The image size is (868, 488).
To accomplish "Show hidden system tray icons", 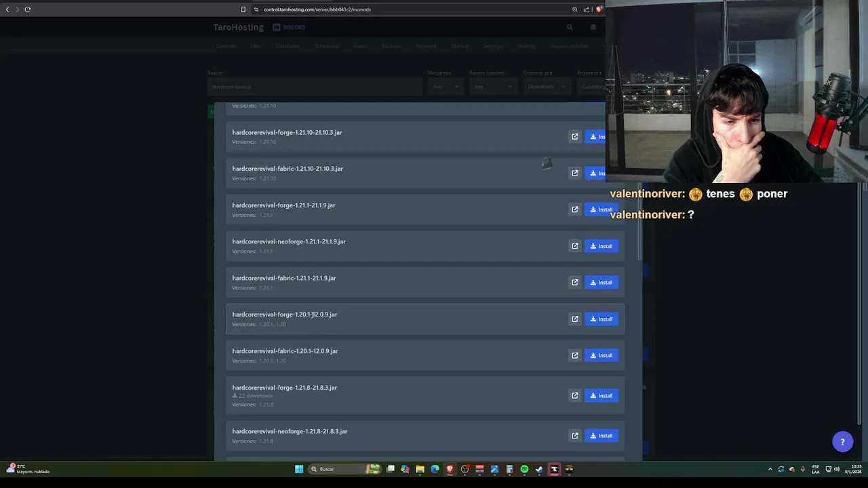I will 770,469.
